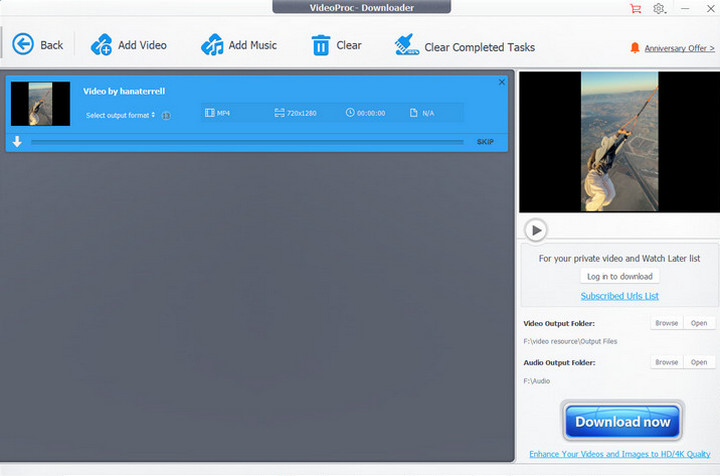
Task: Browse for the Audio Output Folder
Action: click(x=667, y=362)
